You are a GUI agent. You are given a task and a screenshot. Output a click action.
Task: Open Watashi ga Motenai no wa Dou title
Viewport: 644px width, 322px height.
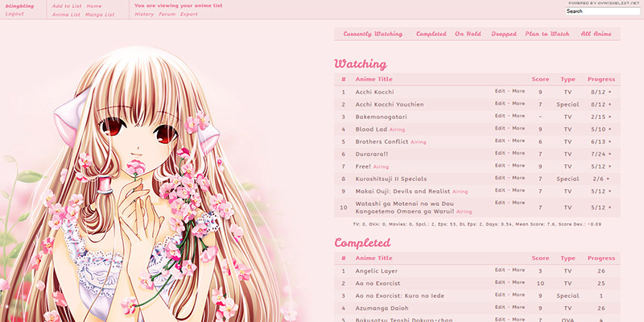(405, 208)
